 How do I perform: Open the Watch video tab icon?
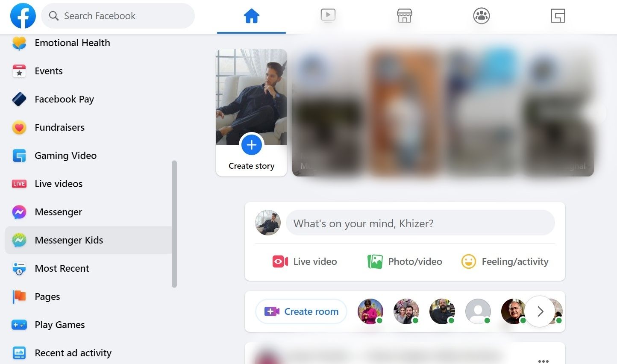coord(328,15)
